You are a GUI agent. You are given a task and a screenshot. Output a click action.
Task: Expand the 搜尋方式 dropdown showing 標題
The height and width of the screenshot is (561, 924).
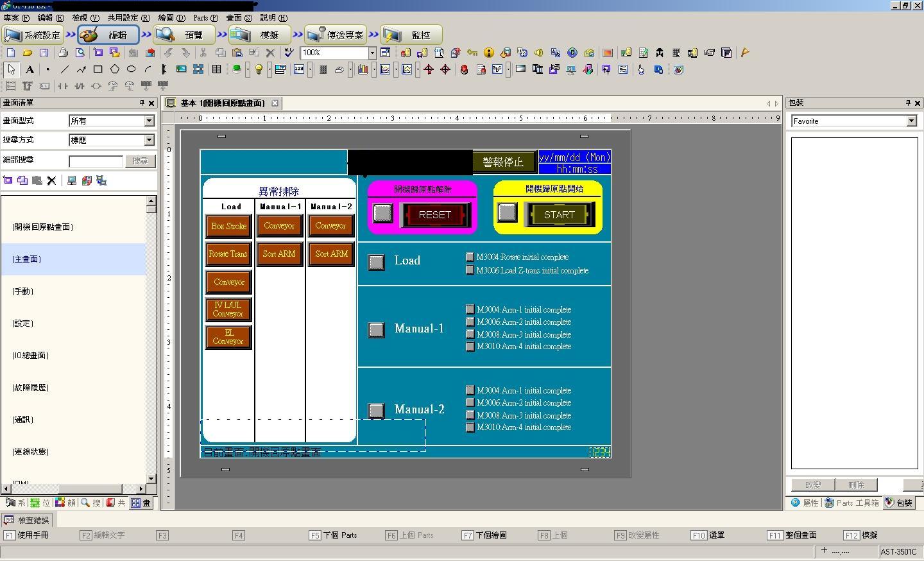point(149,140)
